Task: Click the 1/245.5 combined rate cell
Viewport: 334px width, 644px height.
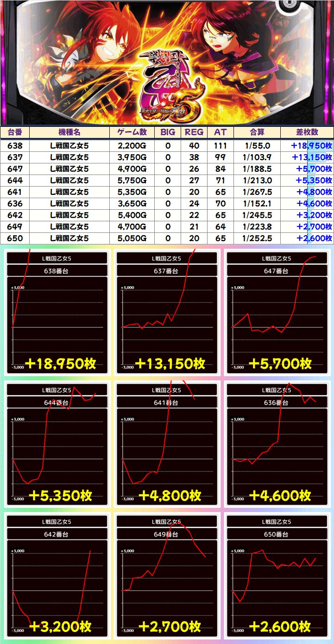Action: [257, 215]
